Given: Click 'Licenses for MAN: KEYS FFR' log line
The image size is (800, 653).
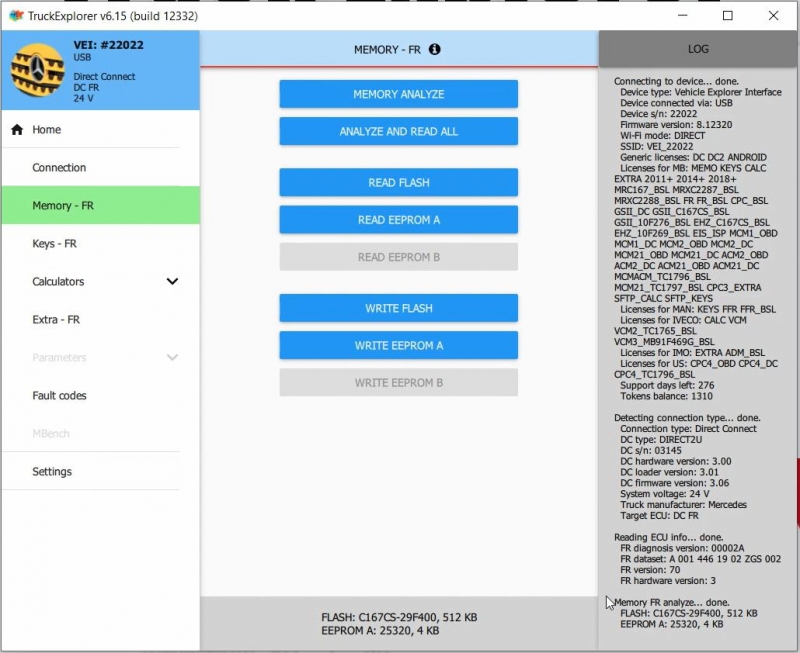Looking at the screenshot, I should coord(698,309).
